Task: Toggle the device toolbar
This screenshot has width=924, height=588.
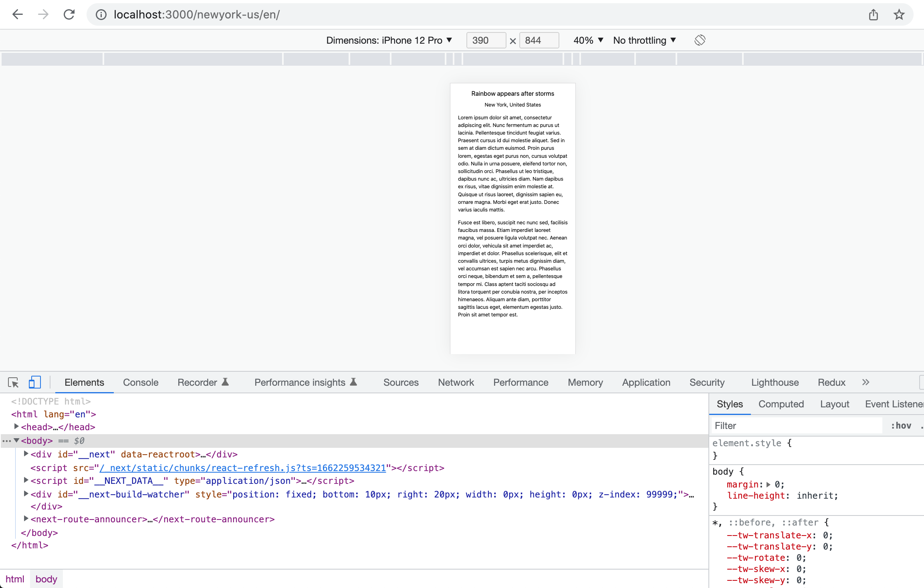Action: tap(35, 382)
